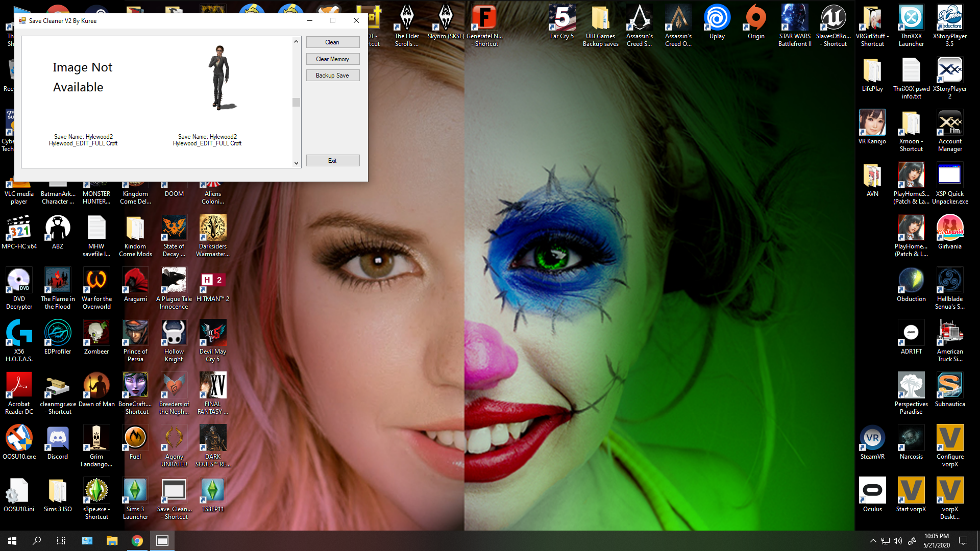
Task: Click the Clean button in Save Cleaner
Action: pos(333,42)
